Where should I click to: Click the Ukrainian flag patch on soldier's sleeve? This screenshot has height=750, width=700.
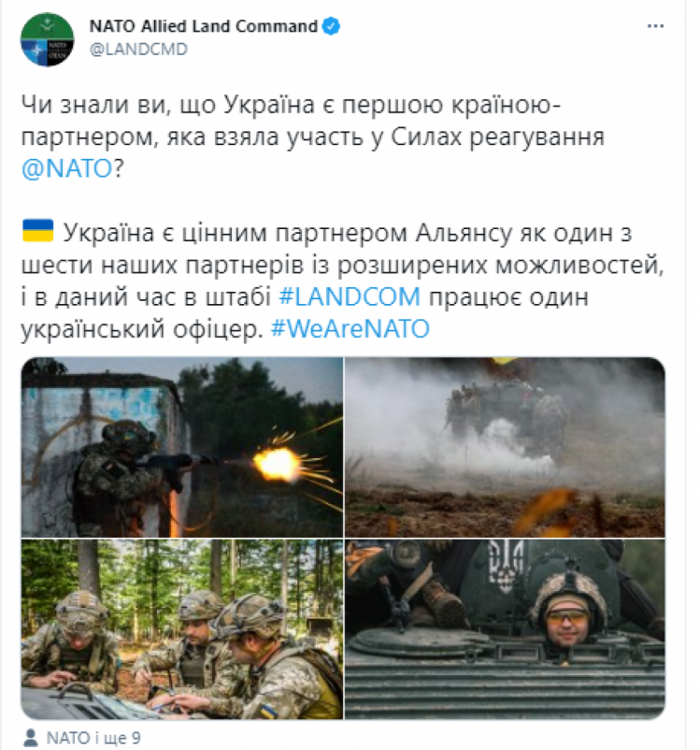[267, 711]
